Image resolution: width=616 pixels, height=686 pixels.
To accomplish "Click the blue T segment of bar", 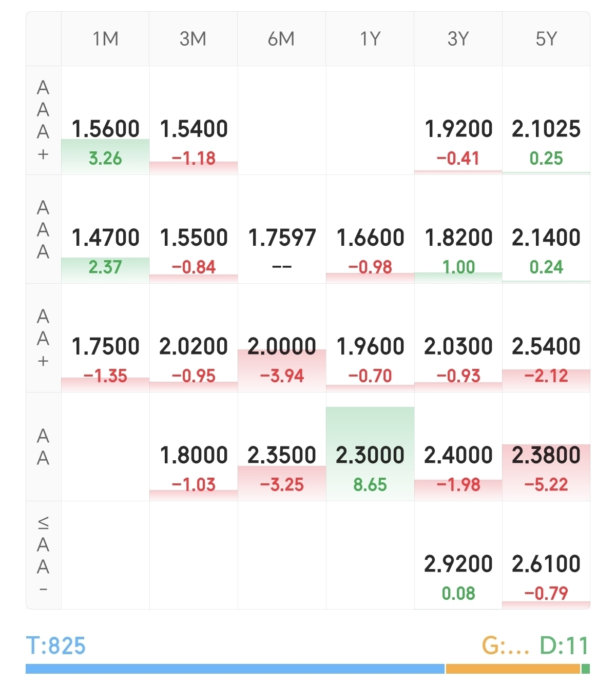I will [235, 669].
